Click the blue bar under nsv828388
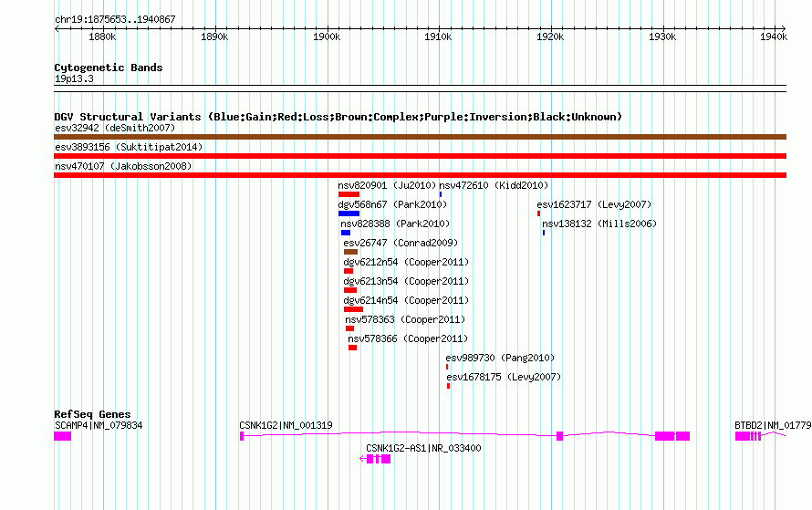Viewport: 812px width, 510px height. pos(346,233)
